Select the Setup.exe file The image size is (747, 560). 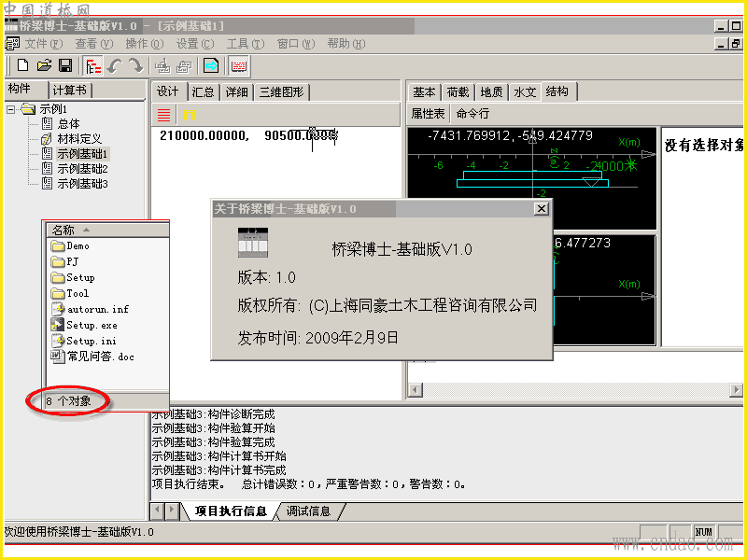tap(84, 325)
